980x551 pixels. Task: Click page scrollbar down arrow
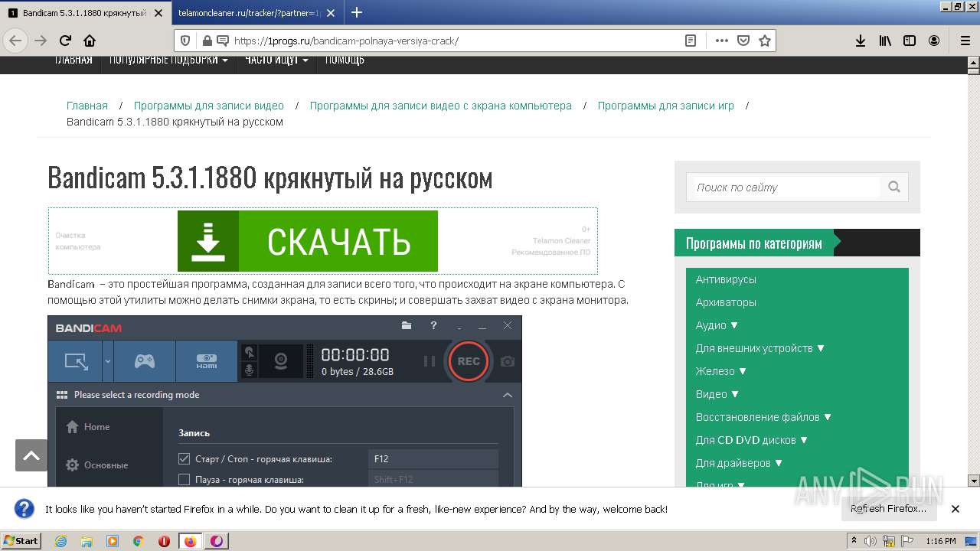pos(973,481)
